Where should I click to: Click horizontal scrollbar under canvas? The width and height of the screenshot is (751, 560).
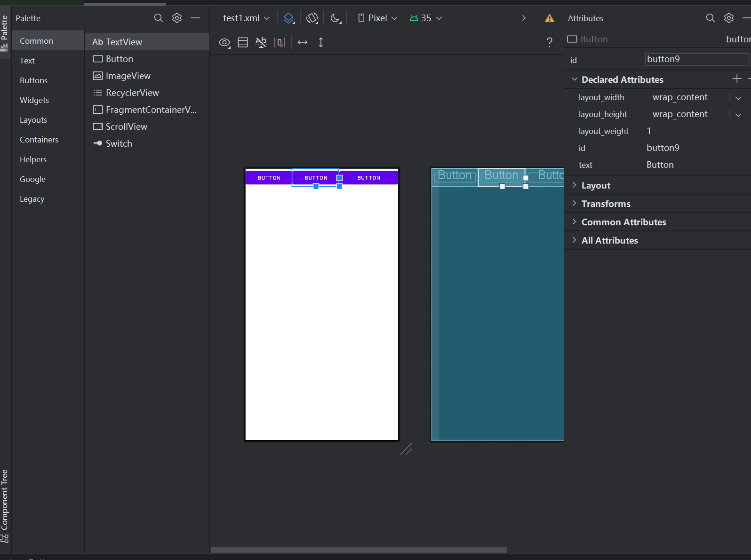(359, 550)
